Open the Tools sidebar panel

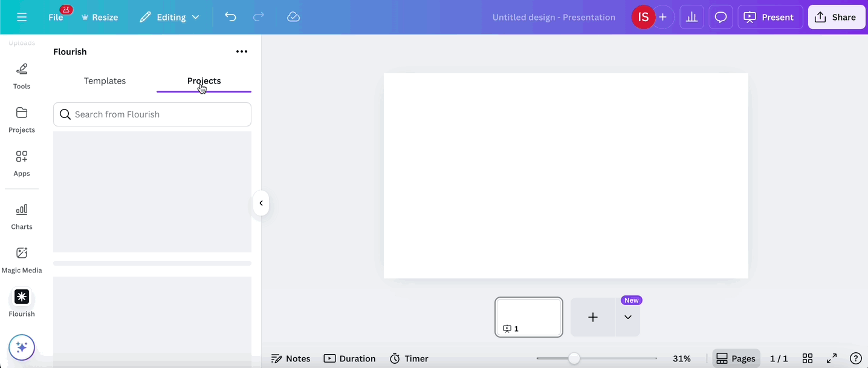point(22,76)
